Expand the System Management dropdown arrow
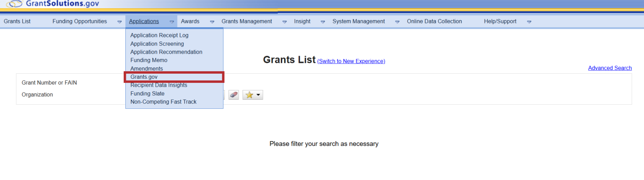Viewport: 644px width, 180px height. click(397, 22)
